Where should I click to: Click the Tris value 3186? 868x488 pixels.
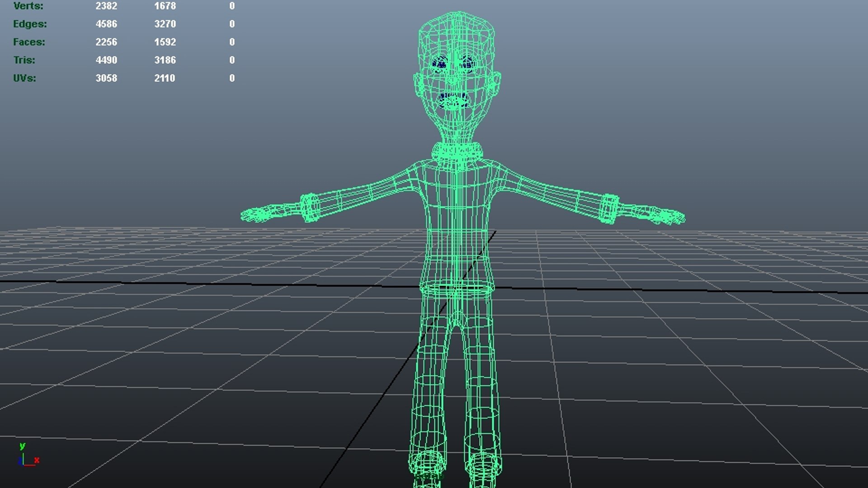[x=165, y=60]
